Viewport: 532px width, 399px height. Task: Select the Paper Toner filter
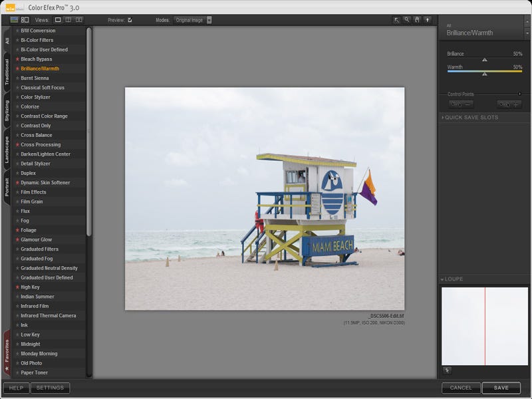pyautogui.click(x=35, y=372)
